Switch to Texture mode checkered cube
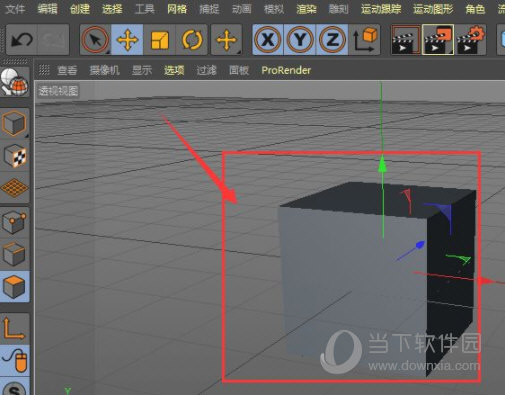 14,155
